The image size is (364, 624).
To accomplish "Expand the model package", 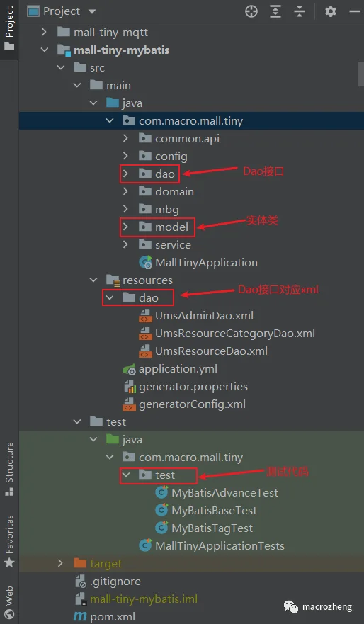I will point(126,227).
